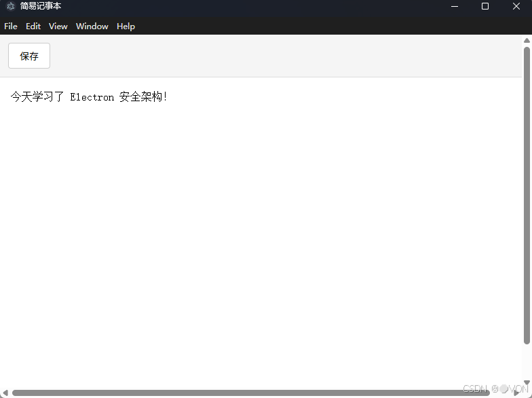The image size is (532, 398).
Task: Click the horizontal scrollbar thumb
Action: coord(251,393)
